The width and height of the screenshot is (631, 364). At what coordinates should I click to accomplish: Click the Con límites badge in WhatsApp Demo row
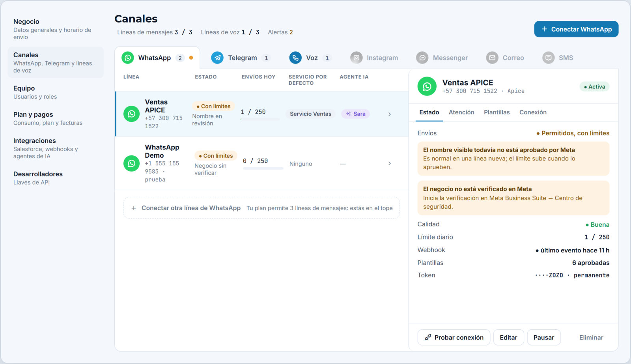(x=216, y=156)
